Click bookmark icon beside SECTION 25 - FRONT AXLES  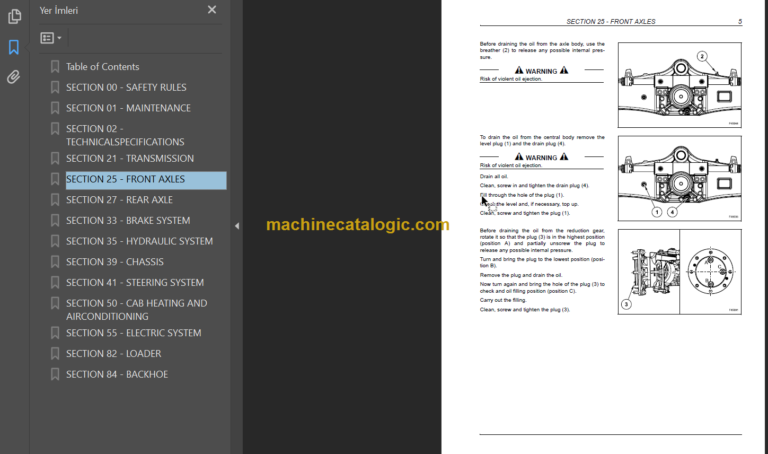[55, 179]
